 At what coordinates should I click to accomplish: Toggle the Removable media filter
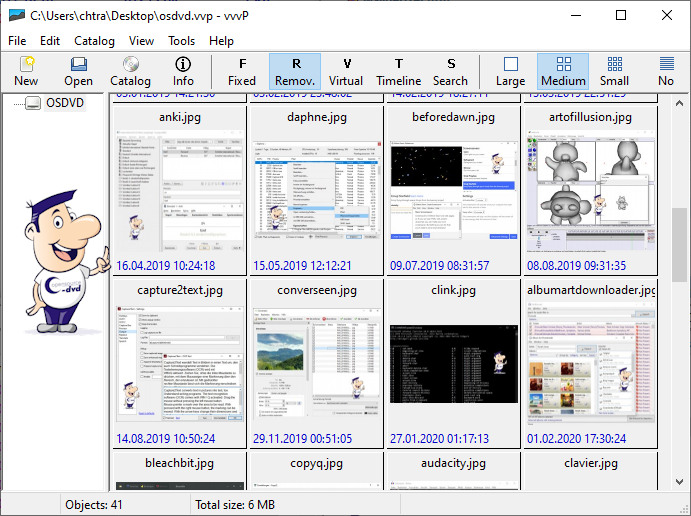295,71
